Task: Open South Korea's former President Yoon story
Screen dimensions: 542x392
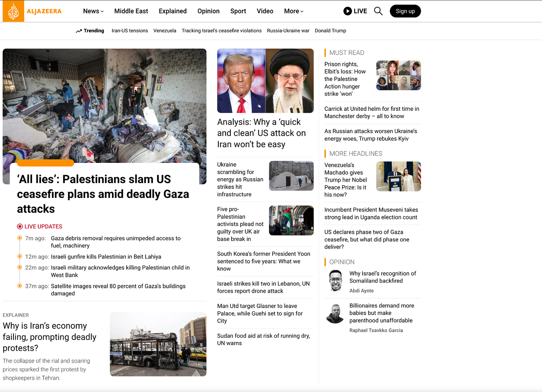Action: 264,261
